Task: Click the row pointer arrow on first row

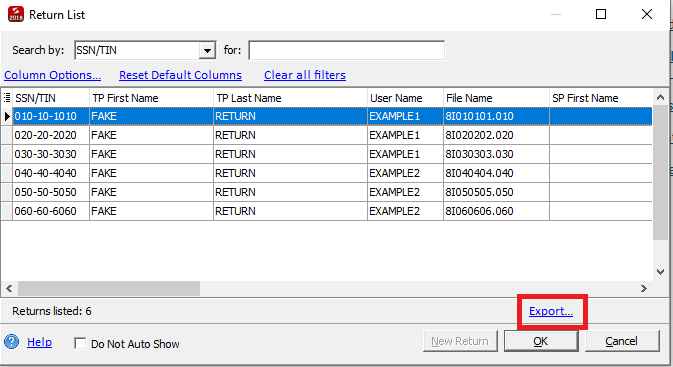Action: click(x=7, y=116)
